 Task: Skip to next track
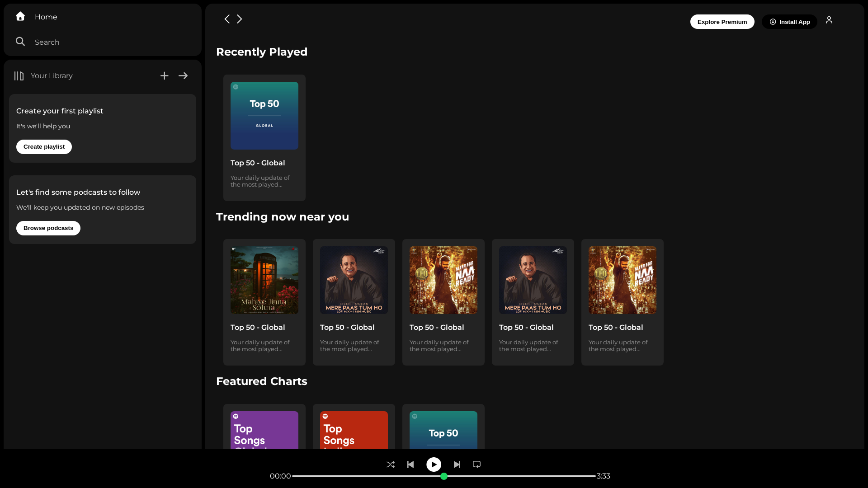pyautogui.click(x=457, y=465)
